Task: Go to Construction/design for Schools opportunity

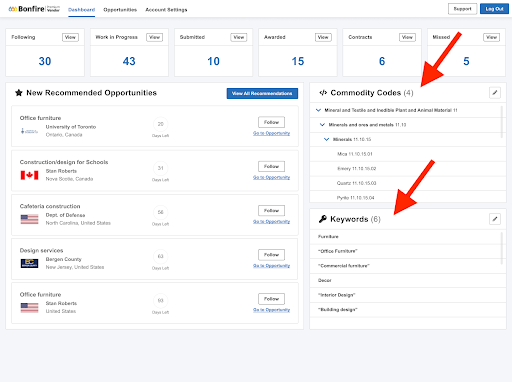Action: [271, 177]
